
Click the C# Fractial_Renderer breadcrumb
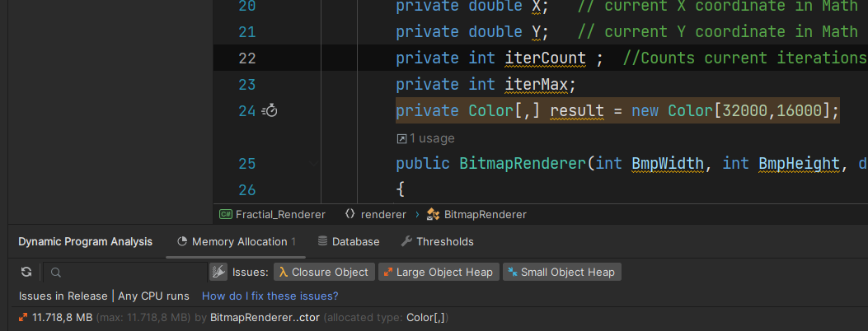pyautogui.click(x=272, y=214)
